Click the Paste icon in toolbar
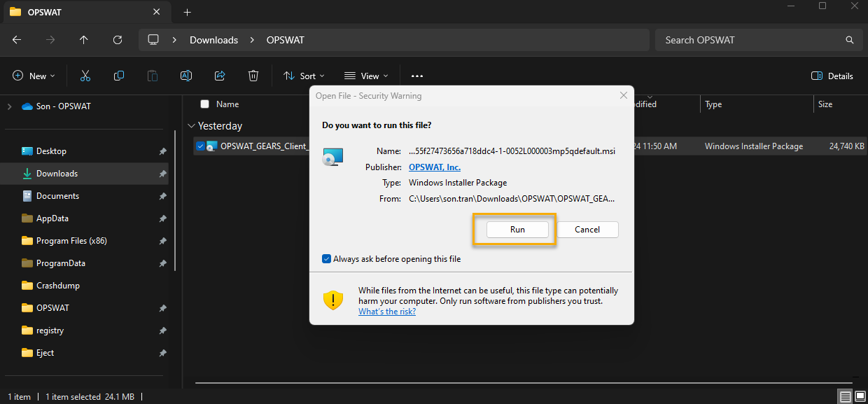This screenshot has height=404, width=868. pos(153,76)
